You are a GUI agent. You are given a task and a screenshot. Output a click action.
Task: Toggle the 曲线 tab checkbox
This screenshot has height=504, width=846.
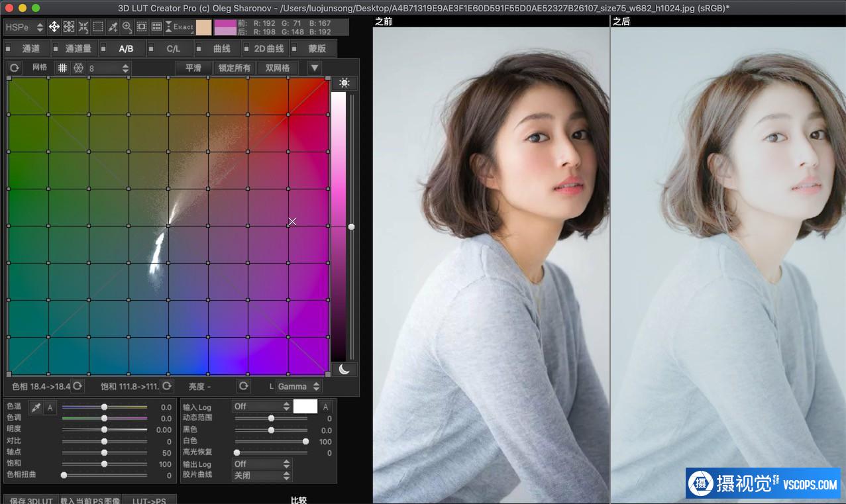pyautogui.click(x=199, y=48)
